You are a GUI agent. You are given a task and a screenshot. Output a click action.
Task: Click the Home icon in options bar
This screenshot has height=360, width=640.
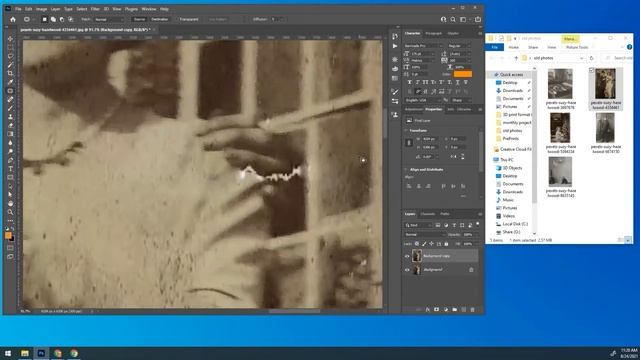pos(13,19)
